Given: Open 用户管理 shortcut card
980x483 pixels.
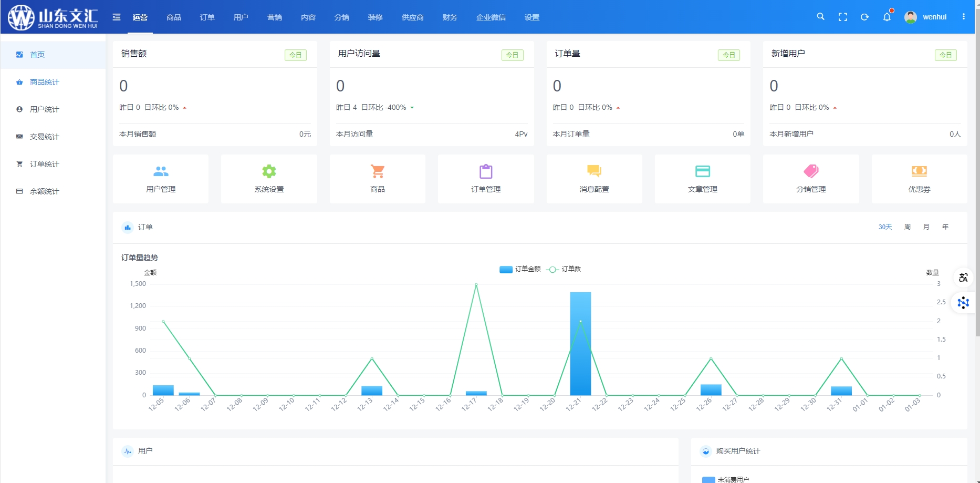Looking at the screenshot, I should click(161, 179).
